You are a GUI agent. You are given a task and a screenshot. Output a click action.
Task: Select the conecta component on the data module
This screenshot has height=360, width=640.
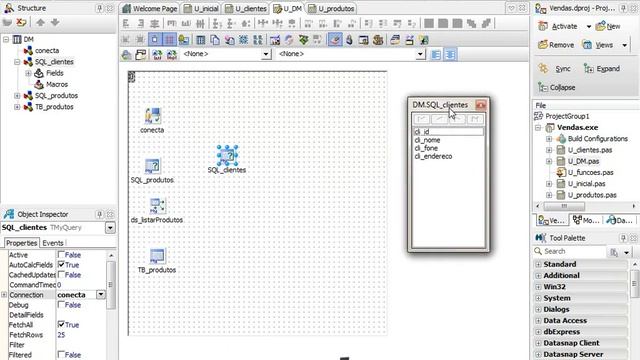[153, 116]
